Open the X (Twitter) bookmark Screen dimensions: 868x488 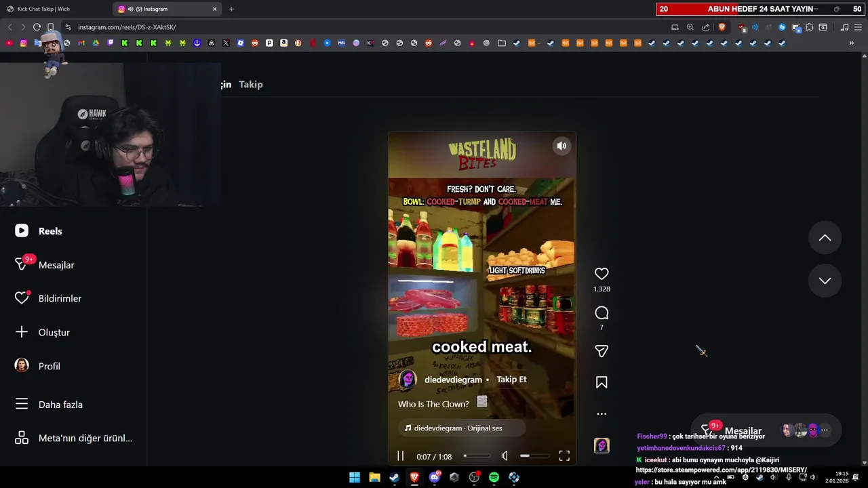point(226,43)
